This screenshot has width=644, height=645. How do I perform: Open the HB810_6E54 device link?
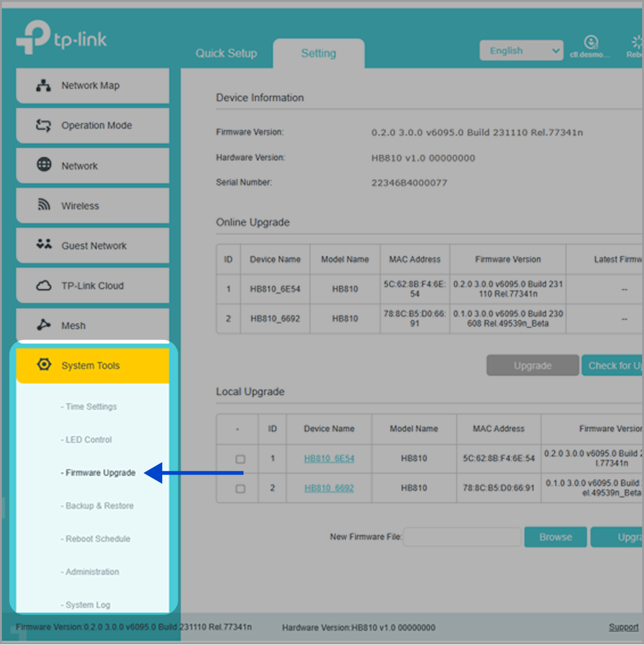(x=329, y=458)
